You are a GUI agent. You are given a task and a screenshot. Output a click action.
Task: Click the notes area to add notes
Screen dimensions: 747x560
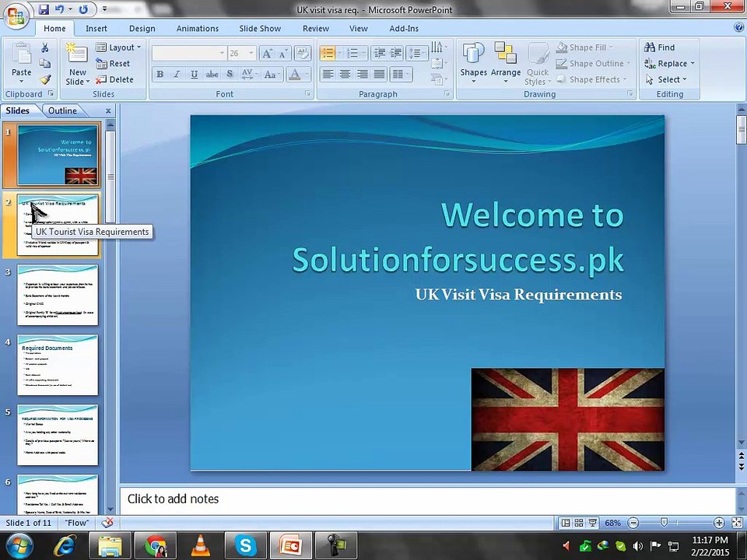pyautogui.click(x=427, y=499)
